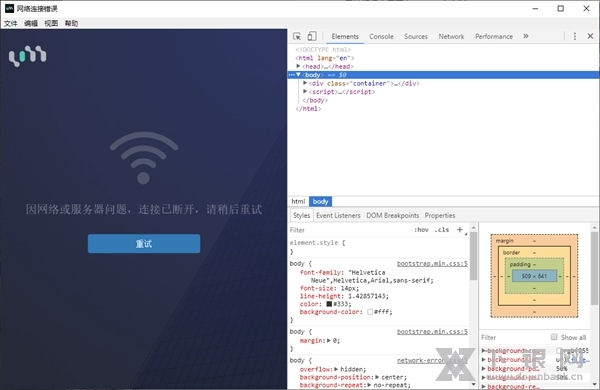Expand the head element node
The width and height of the screenshot is (600, 390).
[298, 66]
